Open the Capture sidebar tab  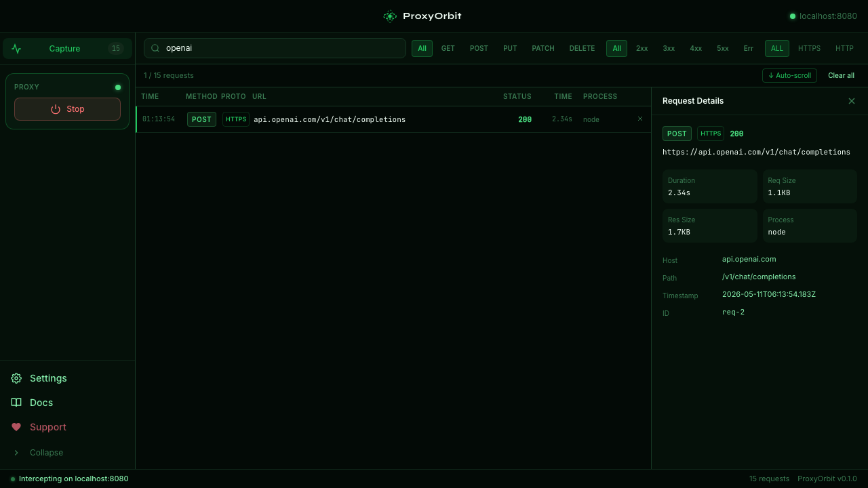click(x=67, y=49)
